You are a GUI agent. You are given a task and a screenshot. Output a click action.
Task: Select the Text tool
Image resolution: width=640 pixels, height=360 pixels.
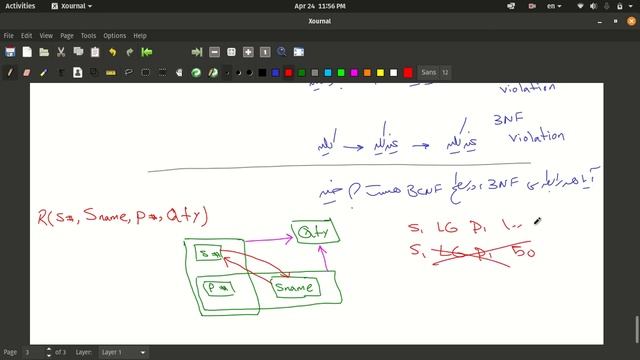point(61,73)
